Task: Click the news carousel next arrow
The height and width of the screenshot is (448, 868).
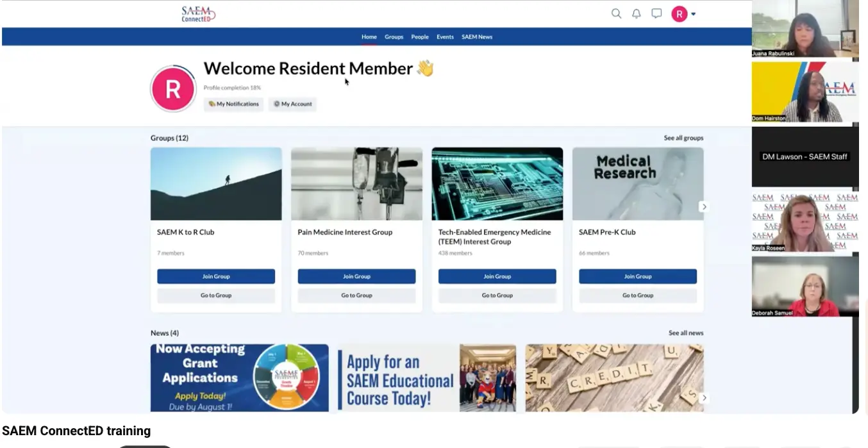Action: [x=704, y=398]
